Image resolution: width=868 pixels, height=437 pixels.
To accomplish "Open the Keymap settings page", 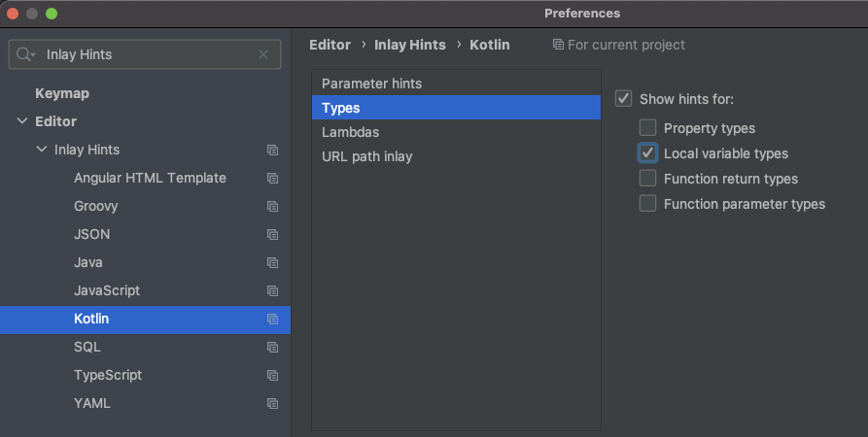I will [x=62, y=94].
